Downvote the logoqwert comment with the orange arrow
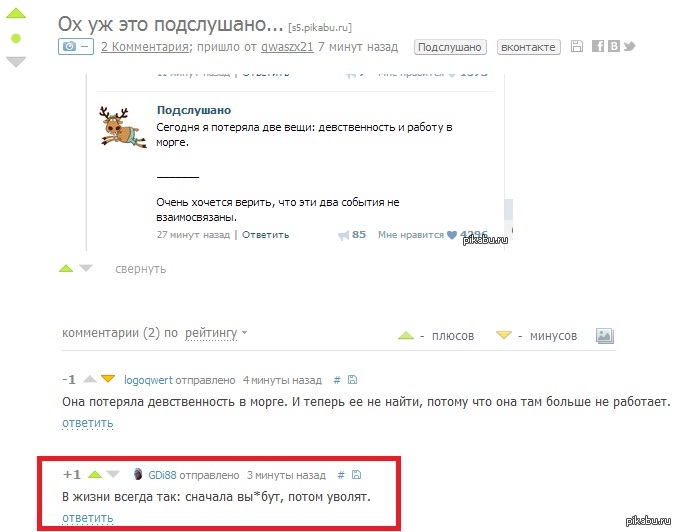The width and height of the screenshot is (676, 532). pyautogui.click(x=108, y=379)
